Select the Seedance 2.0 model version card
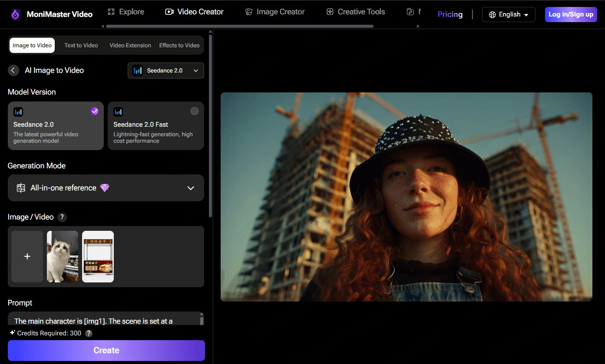 tap(56, 126)
